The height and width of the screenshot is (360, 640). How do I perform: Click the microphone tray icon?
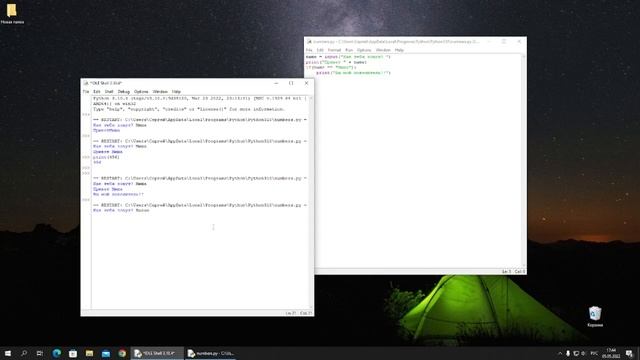[x=568, y=353]
